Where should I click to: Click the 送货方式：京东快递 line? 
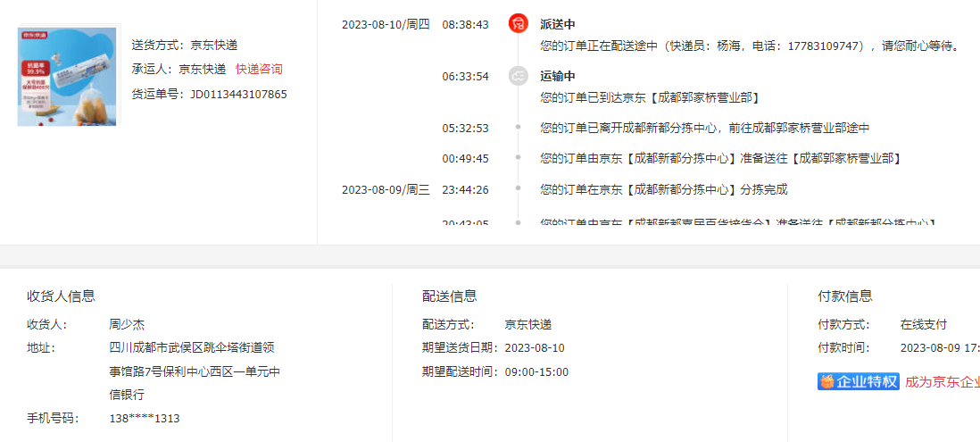pos(185,45)
